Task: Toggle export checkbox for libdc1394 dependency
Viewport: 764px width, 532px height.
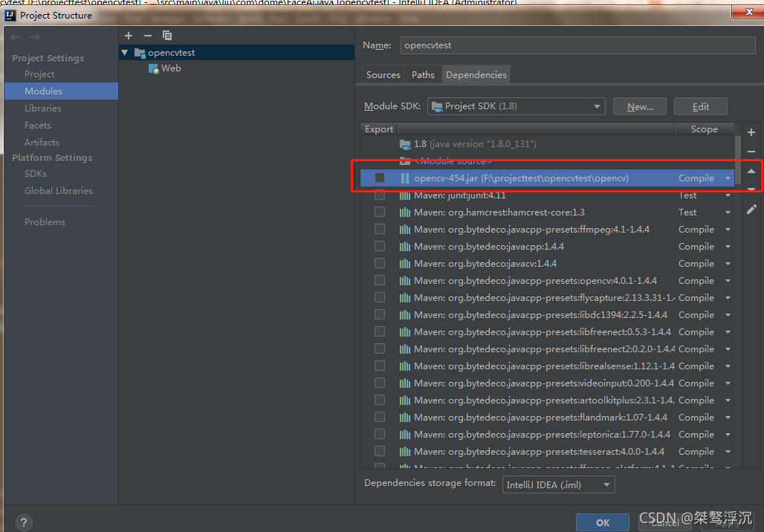Action: click(x=380, y=314)
